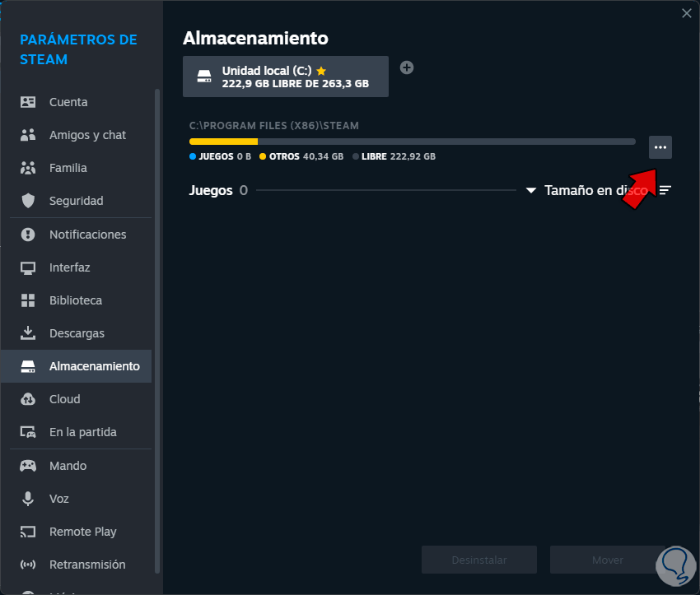Screen dimensions: 700x595
Task: Open the Notificaciones section
Action: click(x=87, y=235)
